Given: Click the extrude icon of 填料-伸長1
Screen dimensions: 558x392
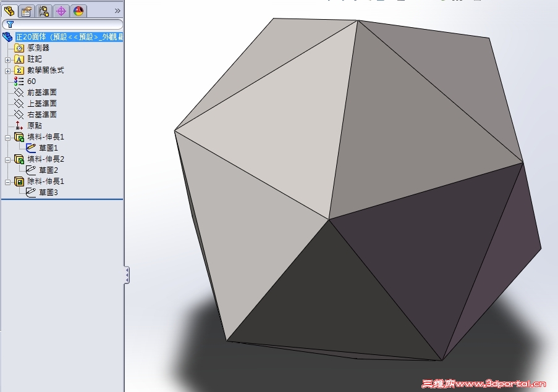Looking at the screenshot, I should (x=19, y=137).
